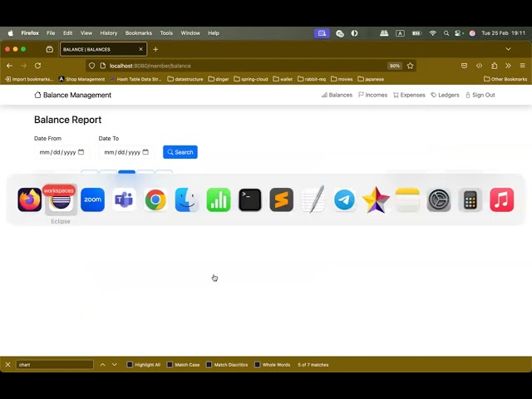This screenshot has height=399, width=532.
Task: Open the Firefox View icon
Action: (50, 49)
